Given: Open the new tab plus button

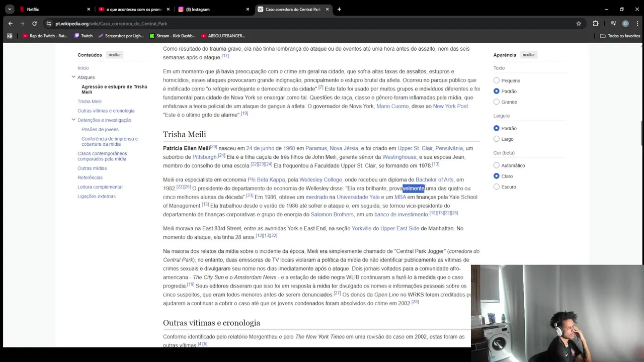Looking at the screenshot, I should tap(339, 9).
